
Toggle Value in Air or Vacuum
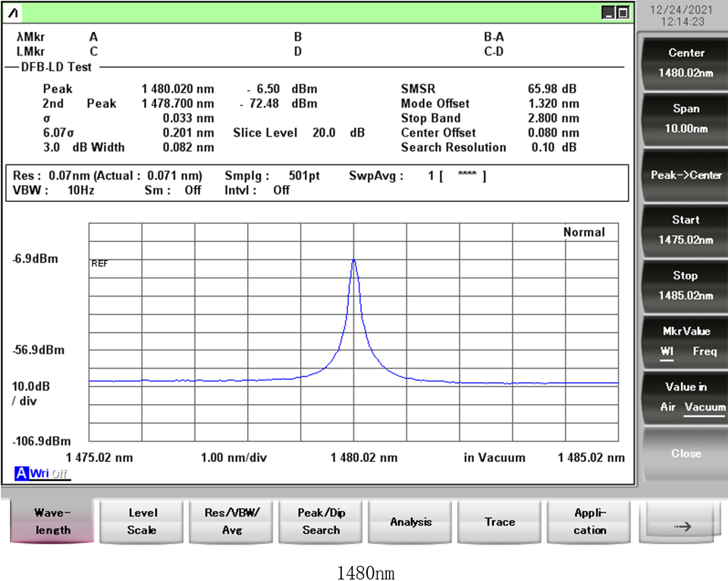pyautogui.click(x=686, y=397)
